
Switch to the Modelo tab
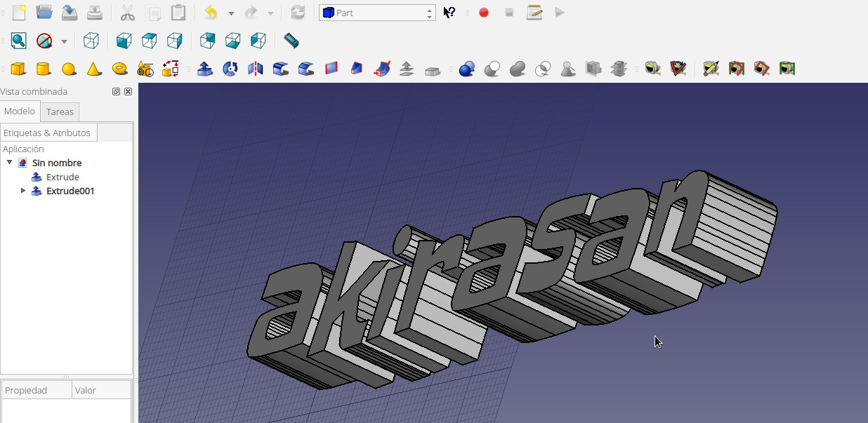click(20, 111)
